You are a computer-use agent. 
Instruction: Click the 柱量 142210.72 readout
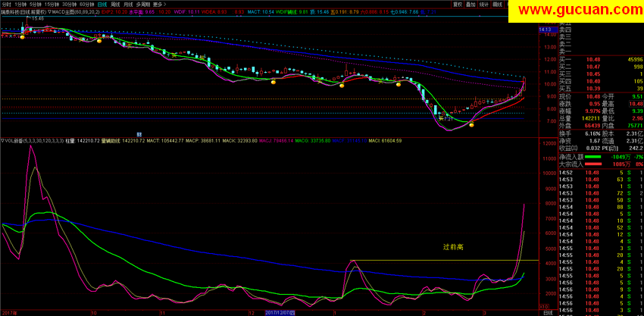tap(83, 140)
